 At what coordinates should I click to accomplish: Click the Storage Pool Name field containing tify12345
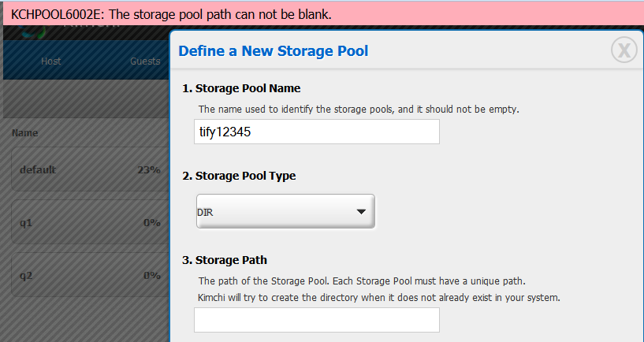click(316, 132)
